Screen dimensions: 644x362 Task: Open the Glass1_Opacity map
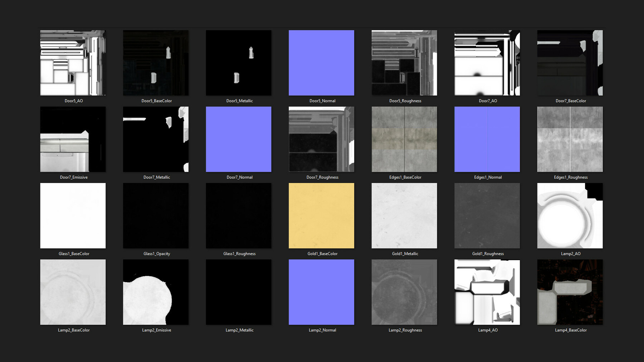click(156, 215)
